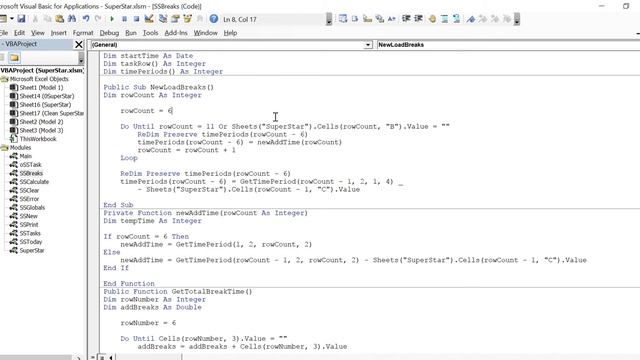Click the Cut scissors icon
This screenshot has height=360, width=640.
click(35, 19)
